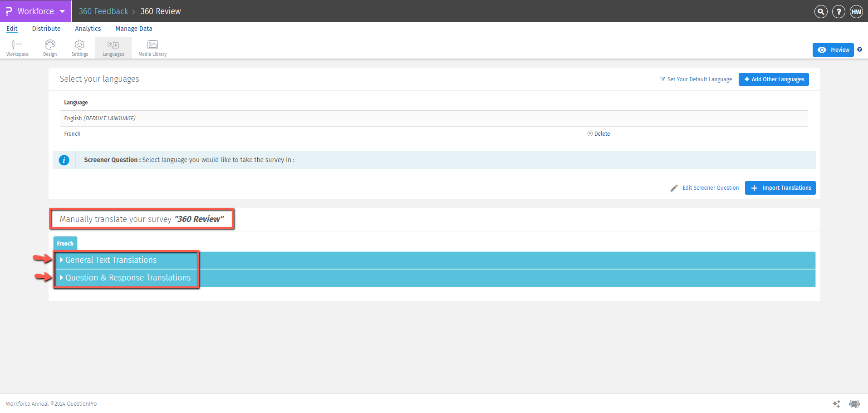This screenshot has height=413, width=868.
Task: Select the English default language row
Action: coord(434,118)
